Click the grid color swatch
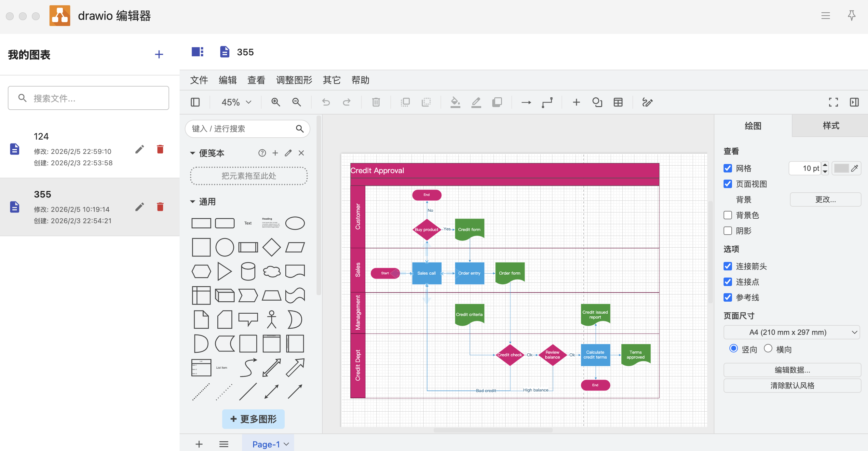The height and width of the screenshot is (451, 868). pos(841,168)
